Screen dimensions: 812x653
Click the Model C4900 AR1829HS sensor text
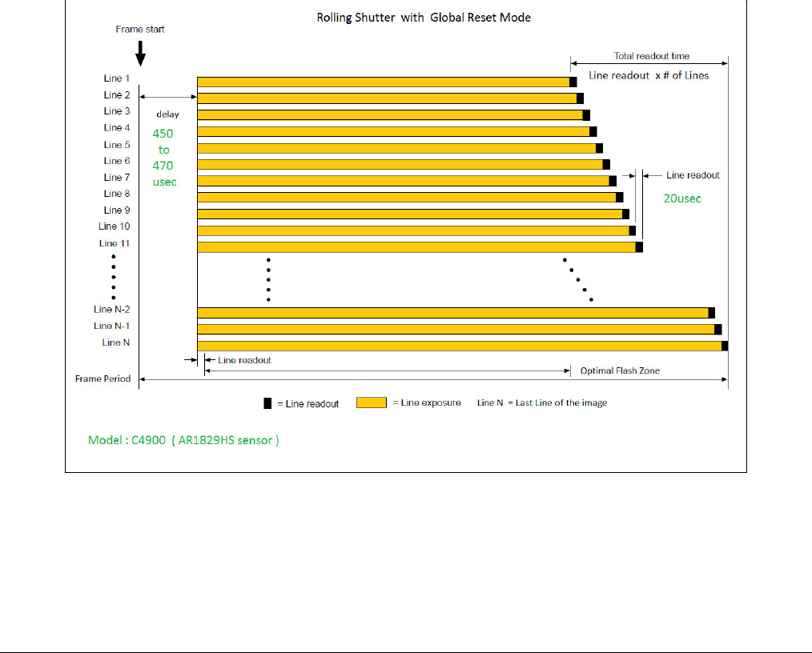[183, 440]
